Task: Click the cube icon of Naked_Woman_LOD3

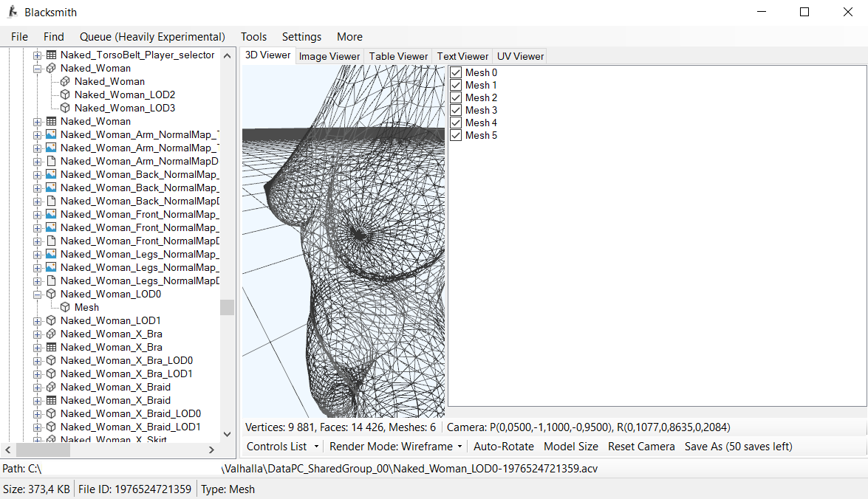Action: pos(65,108)
